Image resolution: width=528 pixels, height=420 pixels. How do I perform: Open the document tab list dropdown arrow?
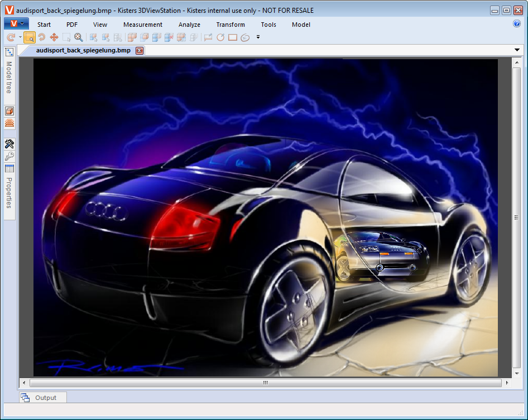517,50
